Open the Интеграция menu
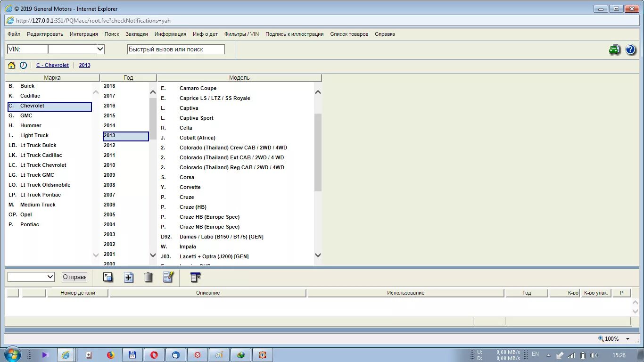The width and height of the screenshot is (644, 362). tap(84, 34)
